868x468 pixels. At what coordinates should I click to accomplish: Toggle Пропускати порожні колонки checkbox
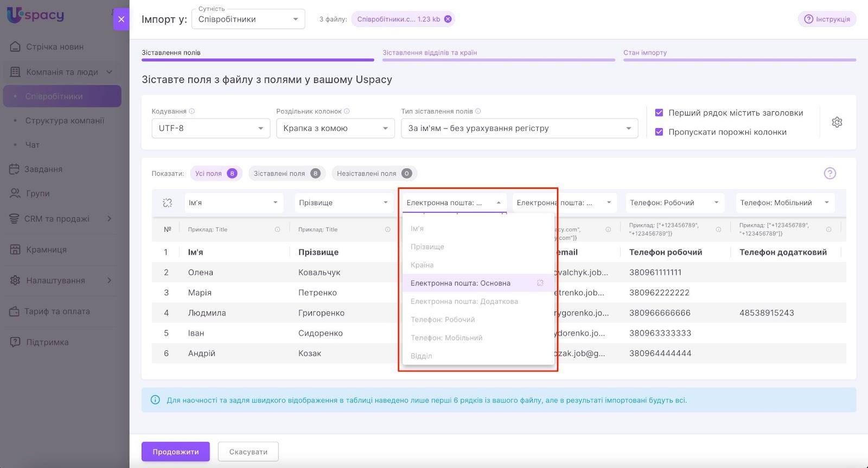(659, 132)
